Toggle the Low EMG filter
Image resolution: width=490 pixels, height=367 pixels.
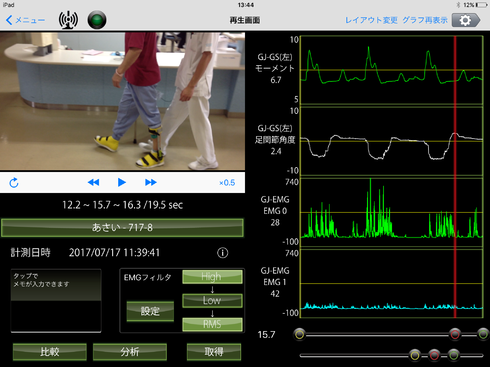212,300
